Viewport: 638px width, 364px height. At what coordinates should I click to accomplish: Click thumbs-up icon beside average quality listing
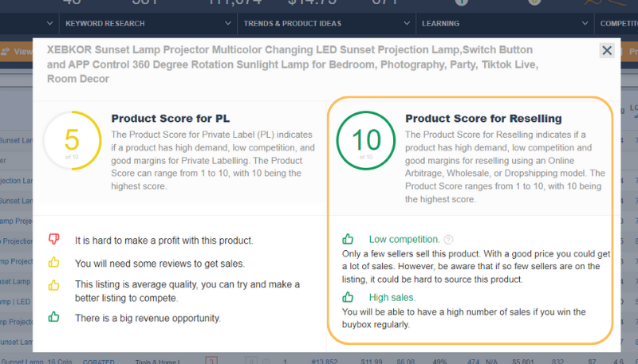tap(53, 285)
